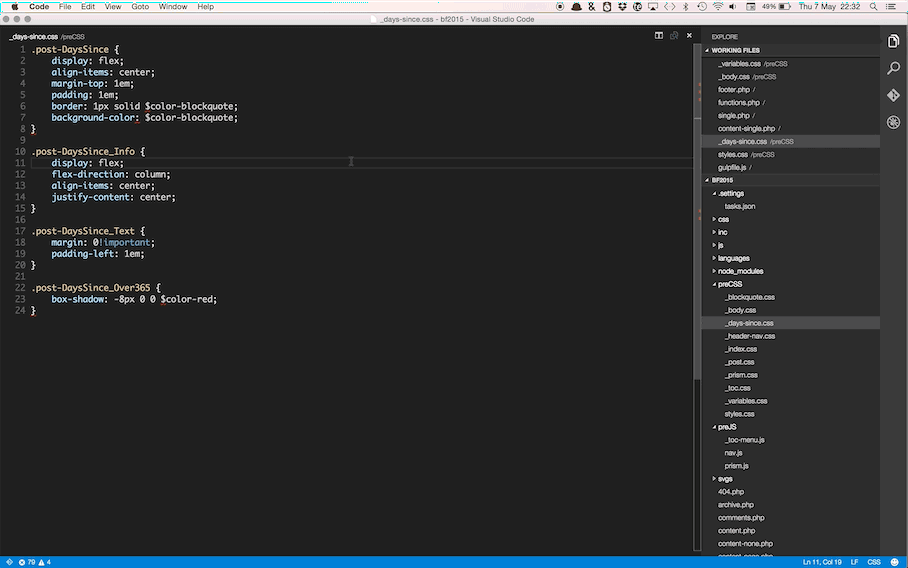Viewport: 908px width, 568px height.
Task: Expand the js folder
Action: [x=714, y=245]
